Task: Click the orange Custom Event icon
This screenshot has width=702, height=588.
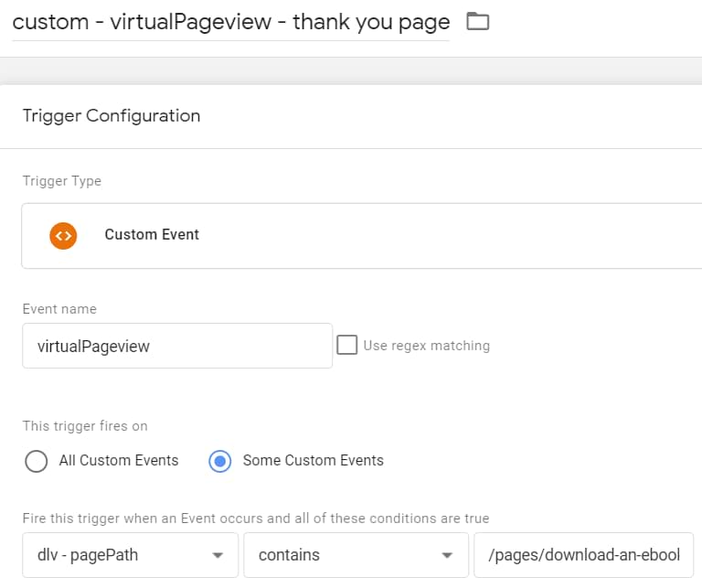Action: pos(63,235)
